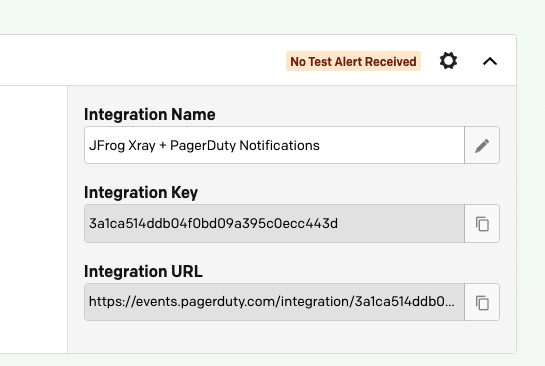
Task: Click the blank white panel on the left
Action: [x=34, y=219]
